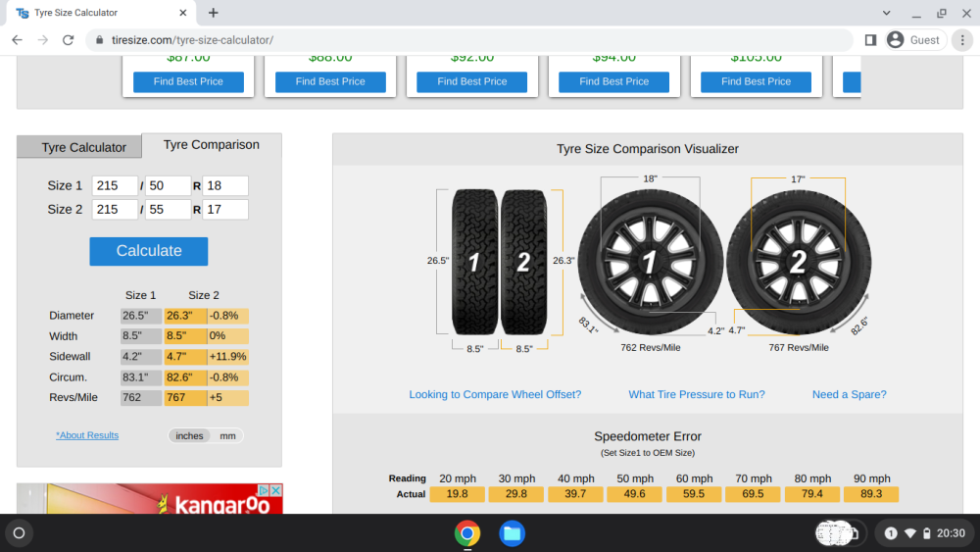Click Find Best Price under $92.00
Viewport: 980px width, 552px height.
[x=472, y=82]
